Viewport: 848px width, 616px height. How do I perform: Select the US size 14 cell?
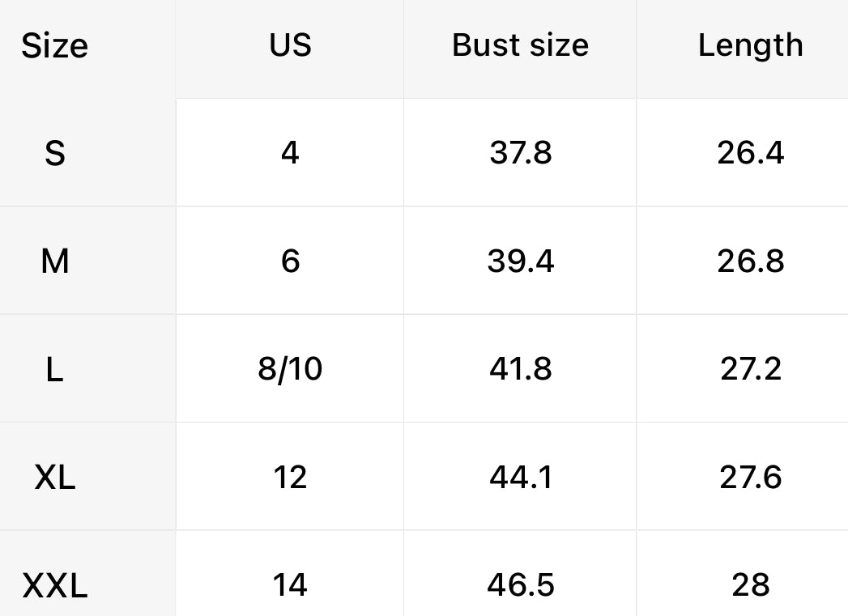[290, 584]
